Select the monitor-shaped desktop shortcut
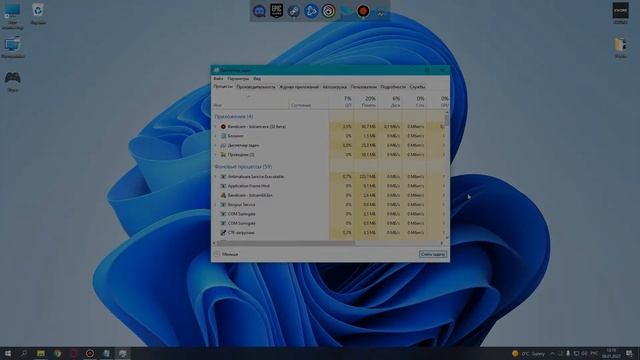This screenshot has height=360, width=640. (12, 47)
